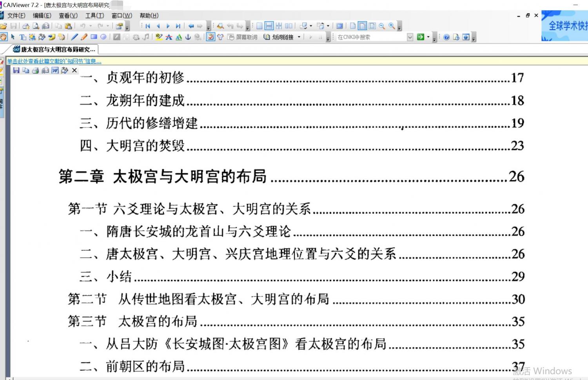Select the text selection tool
Screen dimensions: 588x380
(23, 37)
